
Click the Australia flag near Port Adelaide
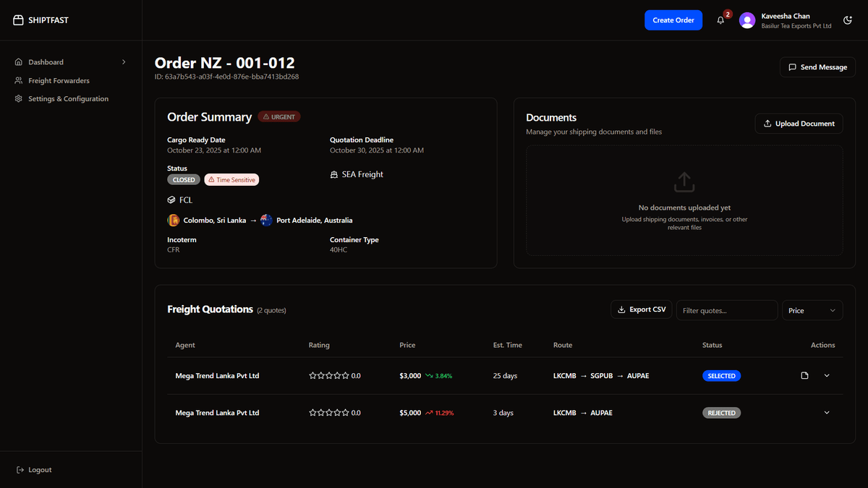pyautogui.click(x=266, y=220)
